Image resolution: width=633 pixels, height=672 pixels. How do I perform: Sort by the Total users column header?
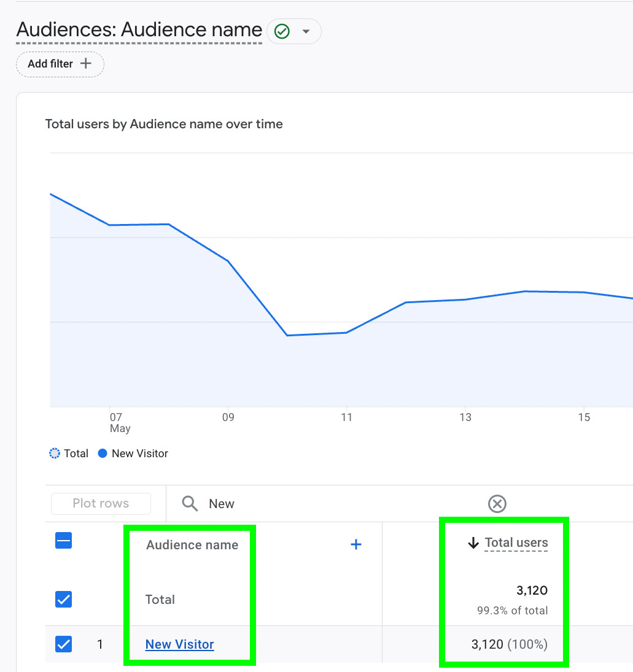516,543
